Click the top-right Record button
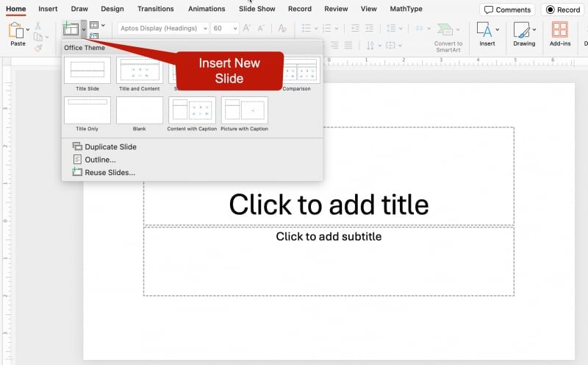 tap(563, 10)
